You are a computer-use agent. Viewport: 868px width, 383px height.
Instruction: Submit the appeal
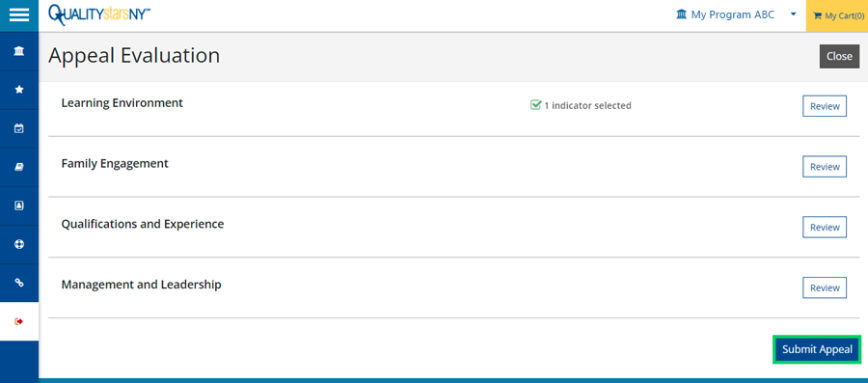tap(817, 350)
